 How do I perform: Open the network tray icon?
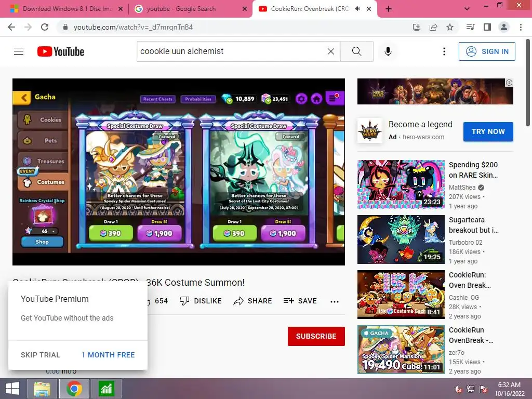click(x=470, y=389)
